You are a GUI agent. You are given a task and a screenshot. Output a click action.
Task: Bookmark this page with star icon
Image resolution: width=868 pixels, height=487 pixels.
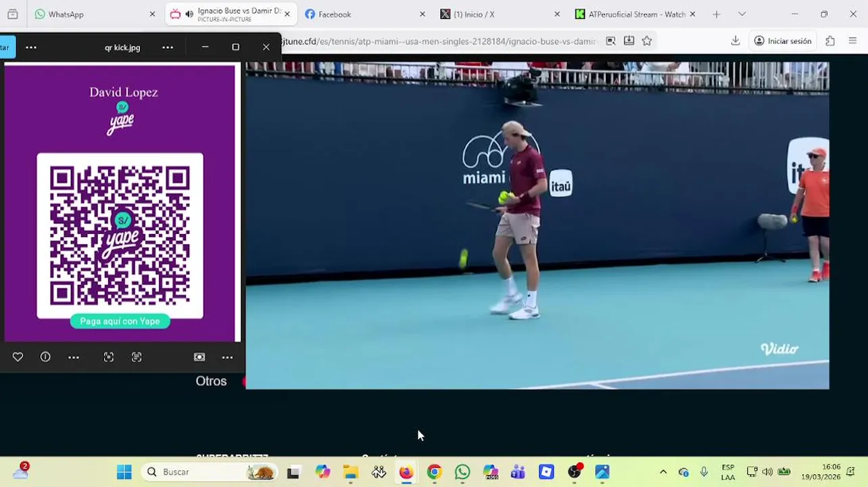click(x=647, y=41)
